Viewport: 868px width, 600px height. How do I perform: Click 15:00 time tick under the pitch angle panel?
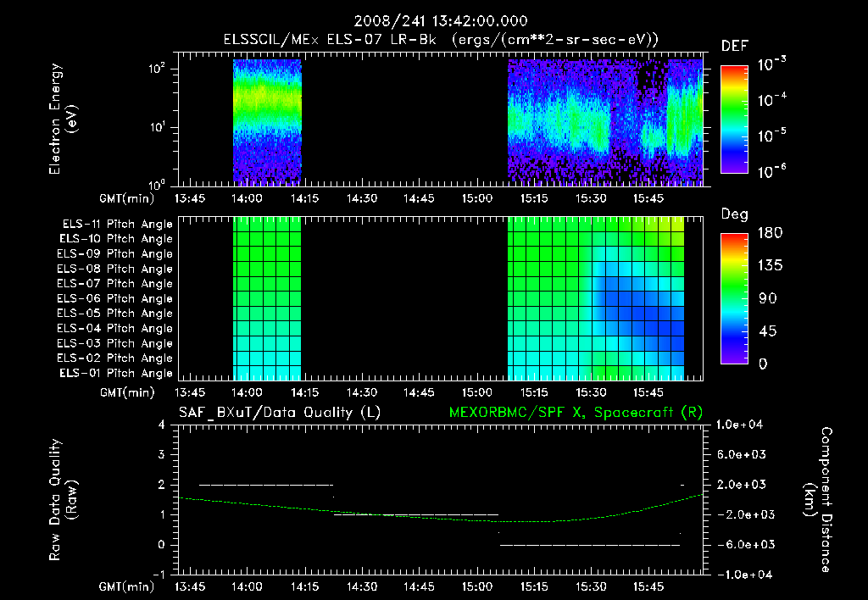click(x=477, y=393)
